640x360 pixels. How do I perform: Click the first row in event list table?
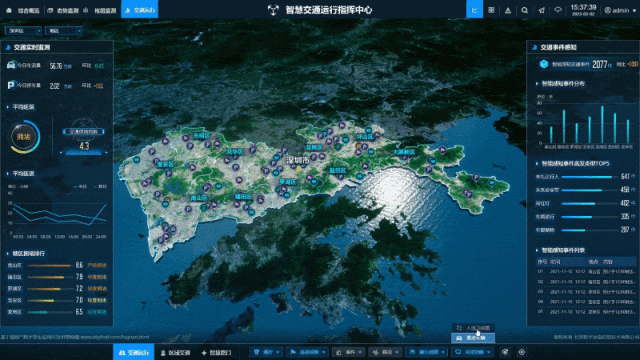[585, 271]
